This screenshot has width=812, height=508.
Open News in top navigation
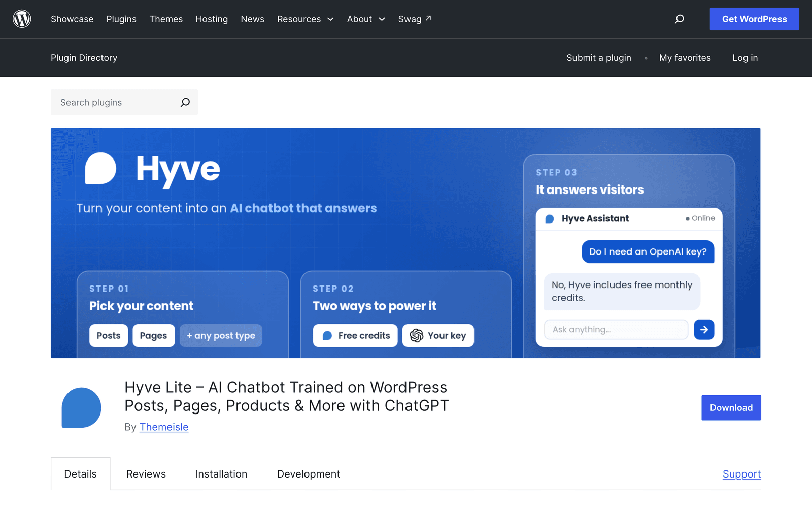[x=252, y=19]
